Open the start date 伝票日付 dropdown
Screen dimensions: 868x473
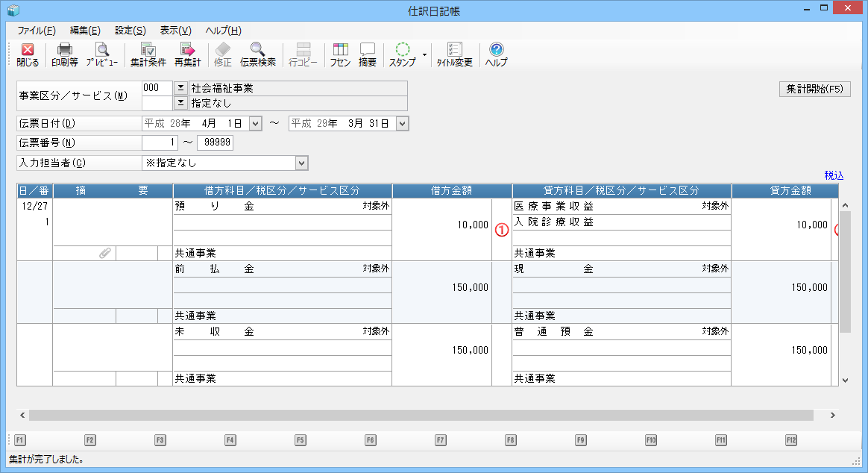tap(256, 123)
